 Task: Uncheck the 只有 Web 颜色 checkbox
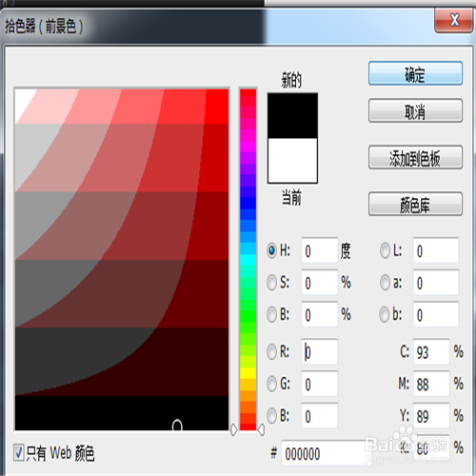point(19,452)
